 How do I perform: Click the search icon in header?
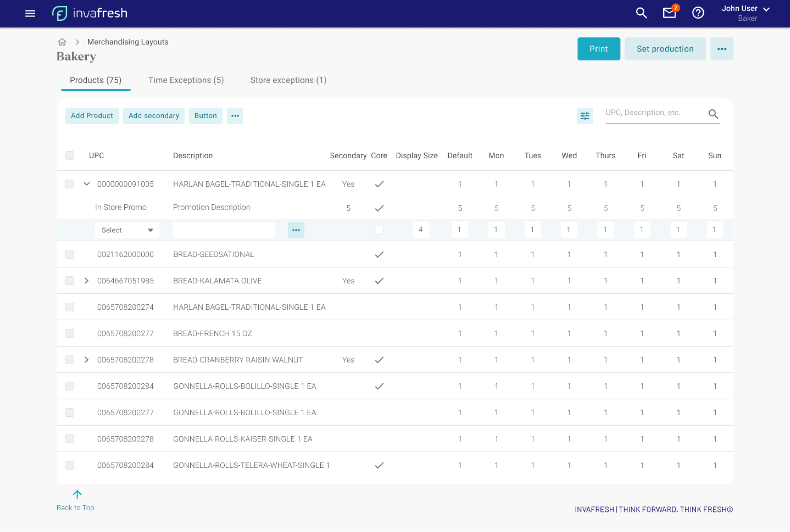tap(641, 13)
